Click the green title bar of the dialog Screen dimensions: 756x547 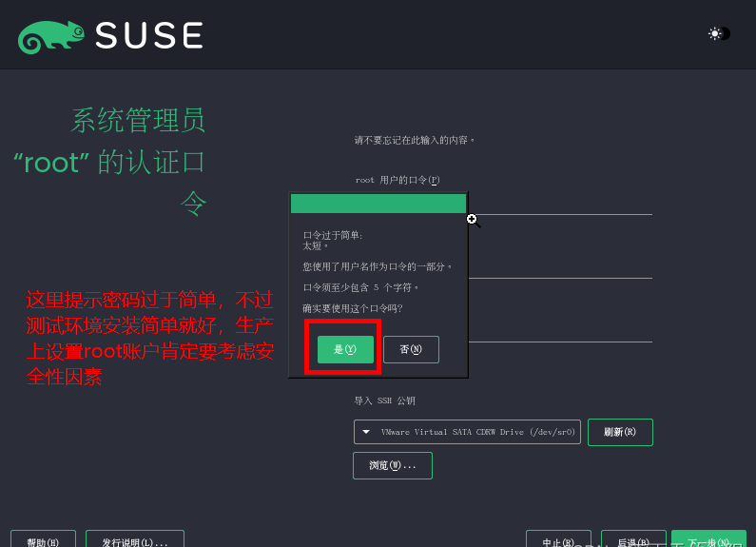378,204
